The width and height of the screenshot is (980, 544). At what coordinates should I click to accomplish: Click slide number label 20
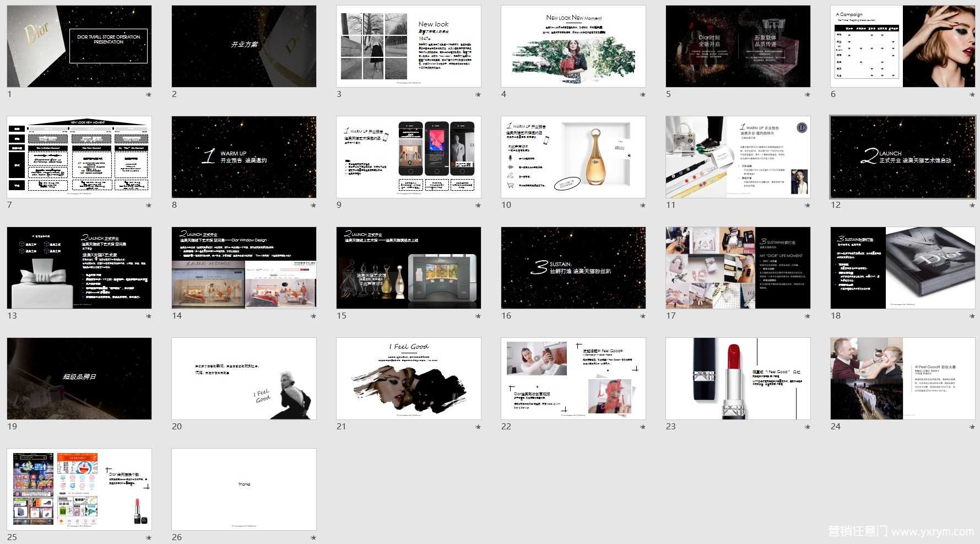pyautogui.click(x=177, y=427)
